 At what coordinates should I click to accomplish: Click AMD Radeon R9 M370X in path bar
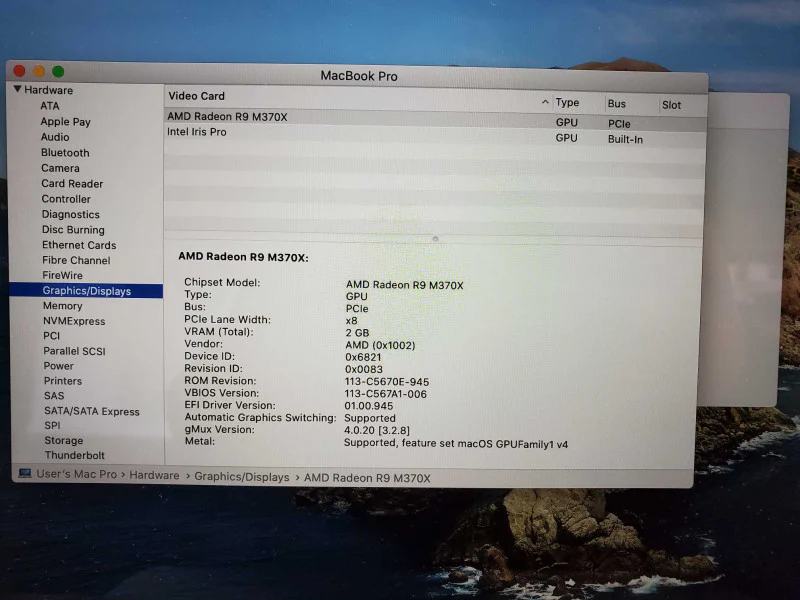[367, 478]
